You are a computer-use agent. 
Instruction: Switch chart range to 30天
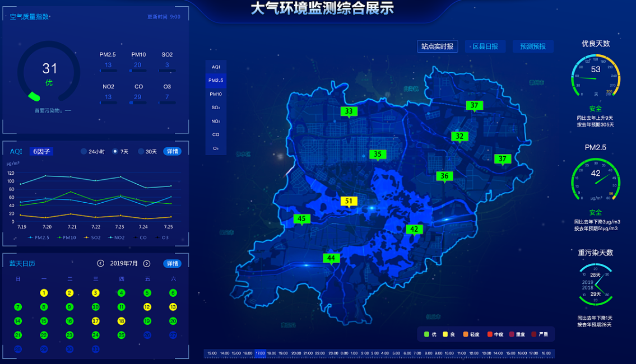(141, 151)
